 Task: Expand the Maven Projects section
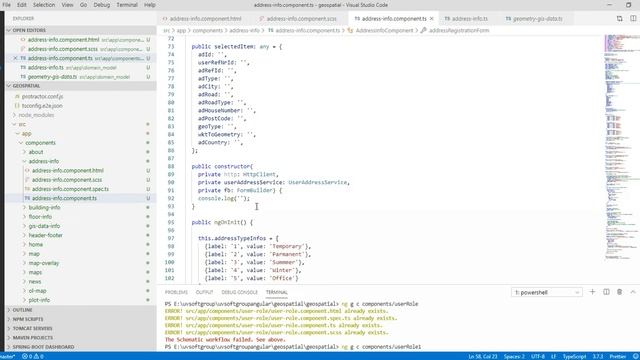[81, 338]
